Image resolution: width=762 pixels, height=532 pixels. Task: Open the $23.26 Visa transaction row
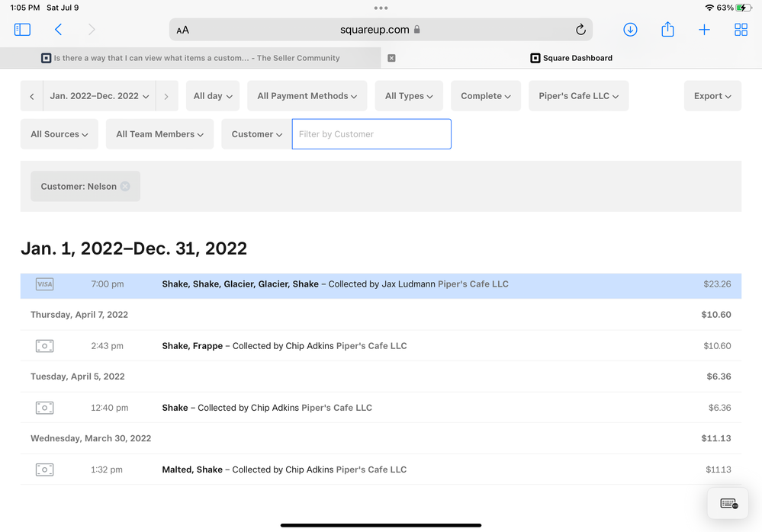click(x=381, y=284)
